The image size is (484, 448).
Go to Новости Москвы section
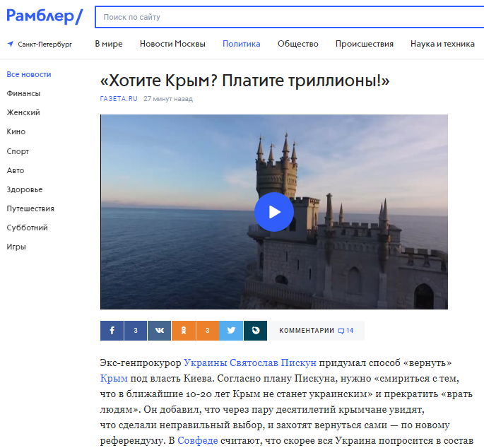pos(172,44)
